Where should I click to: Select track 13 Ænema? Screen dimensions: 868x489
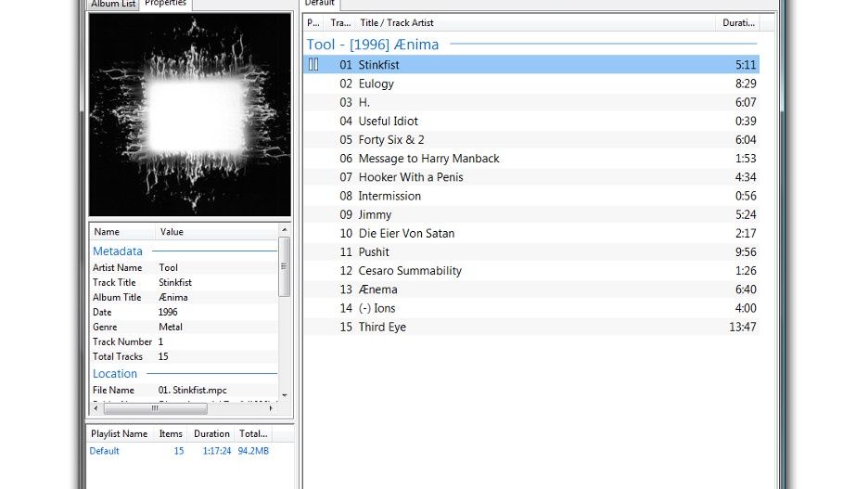531,290
